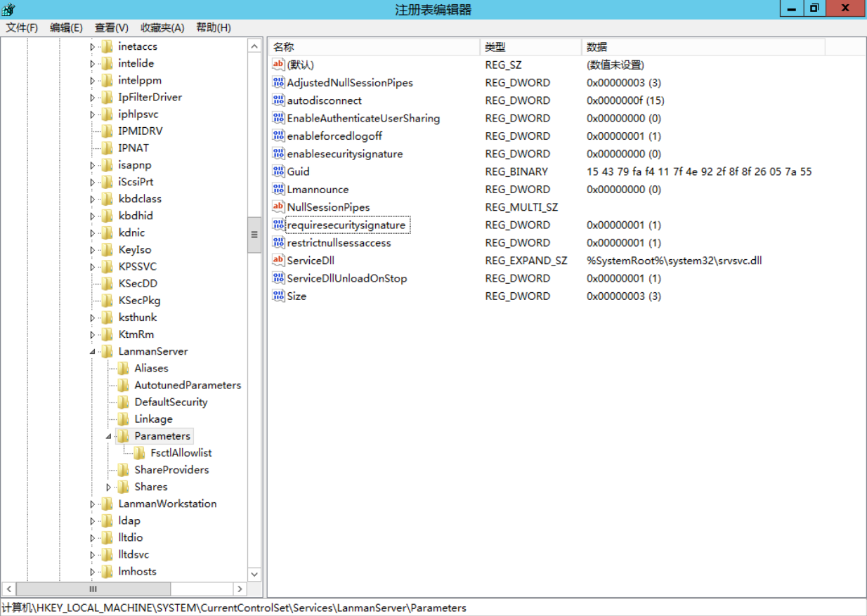Click the multi-string icon beside NullSessionPipes
The height and width of the screenshot is (616, 867).
coord(278,207)
